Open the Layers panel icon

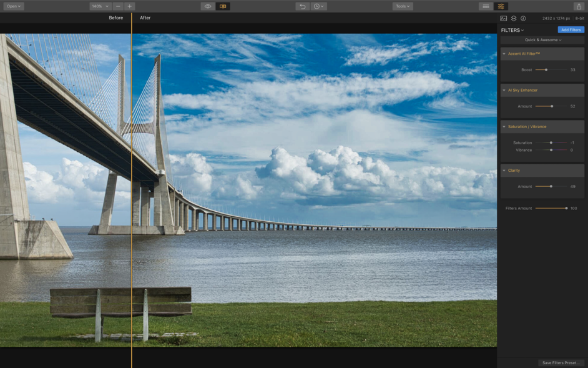(514, 18)
